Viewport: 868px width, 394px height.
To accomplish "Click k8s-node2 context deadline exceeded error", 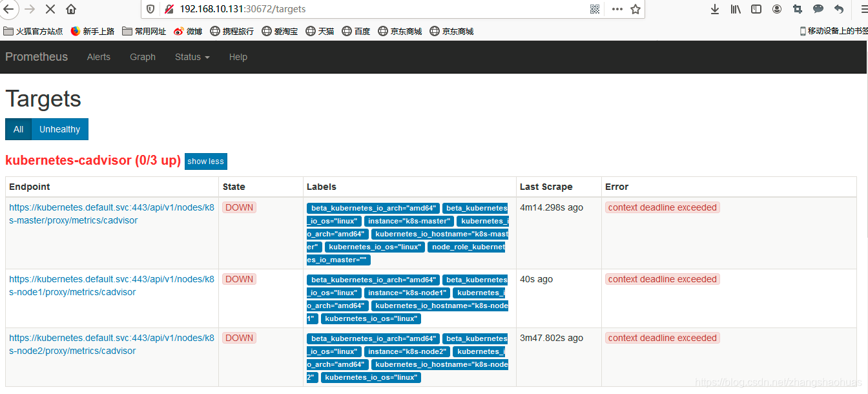I will click(x=663, y=338).
